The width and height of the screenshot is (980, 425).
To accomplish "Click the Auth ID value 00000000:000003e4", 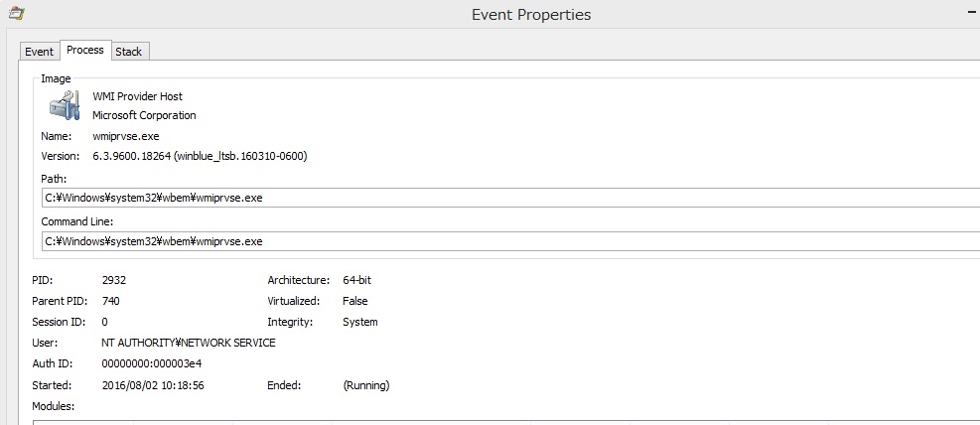I will coord(151,363).
